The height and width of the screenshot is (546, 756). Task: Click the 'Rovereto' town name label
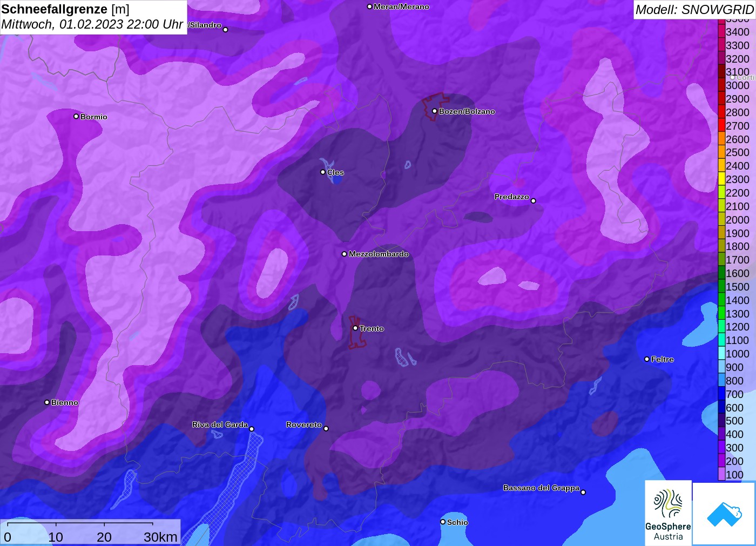tap(304, 424)
